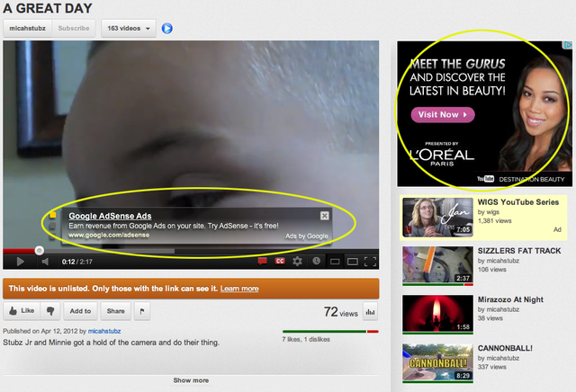Open the Google AdSense Ads link
Image resolution: width=576 pixels, height=392 pixels.
[x=110, y=216]
